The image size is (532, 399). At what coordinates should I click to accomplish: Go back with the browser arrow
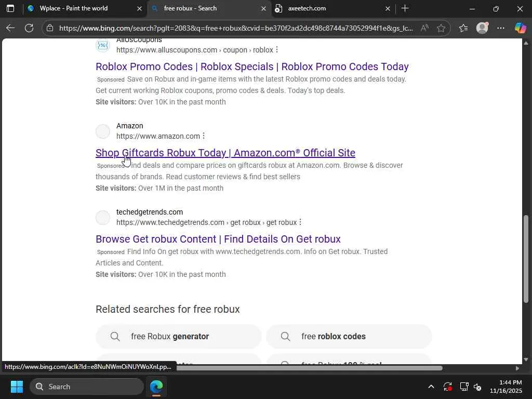click(10, 28)
